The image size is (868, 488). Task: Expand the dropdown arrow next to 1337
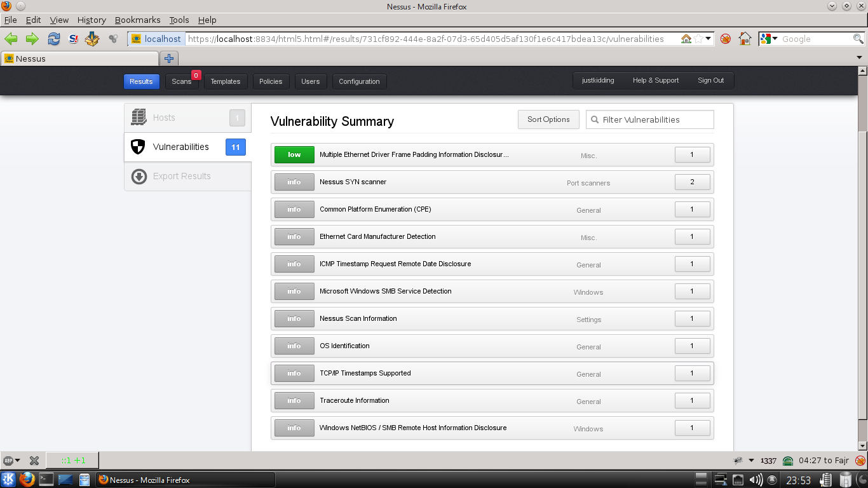752,461
